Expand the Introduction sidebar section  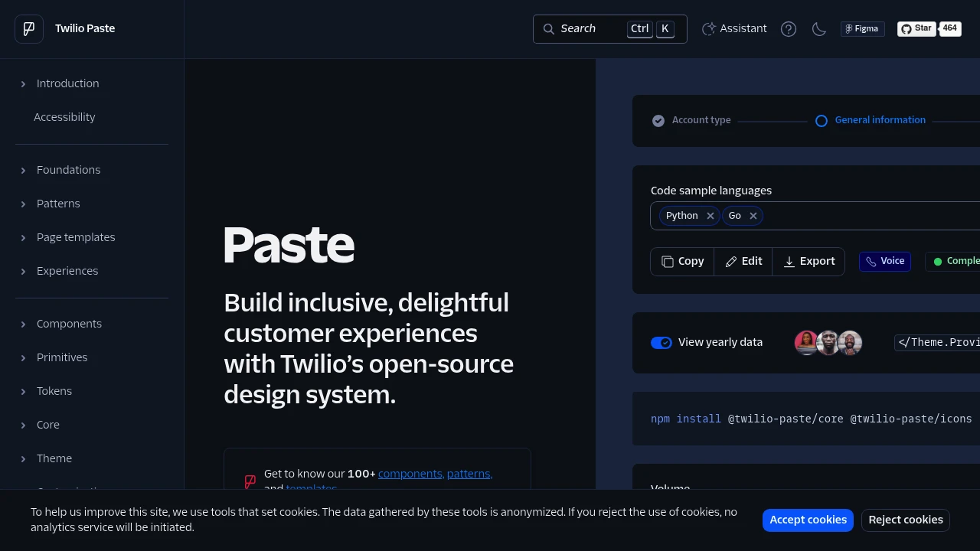(67, 83)
